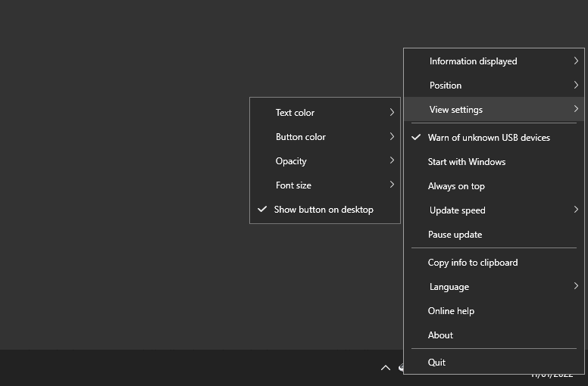Image resolution: width=588 pixels, height=386 pixels.
Task: Choose Pause update from menu
Action: tap(455, 235)
